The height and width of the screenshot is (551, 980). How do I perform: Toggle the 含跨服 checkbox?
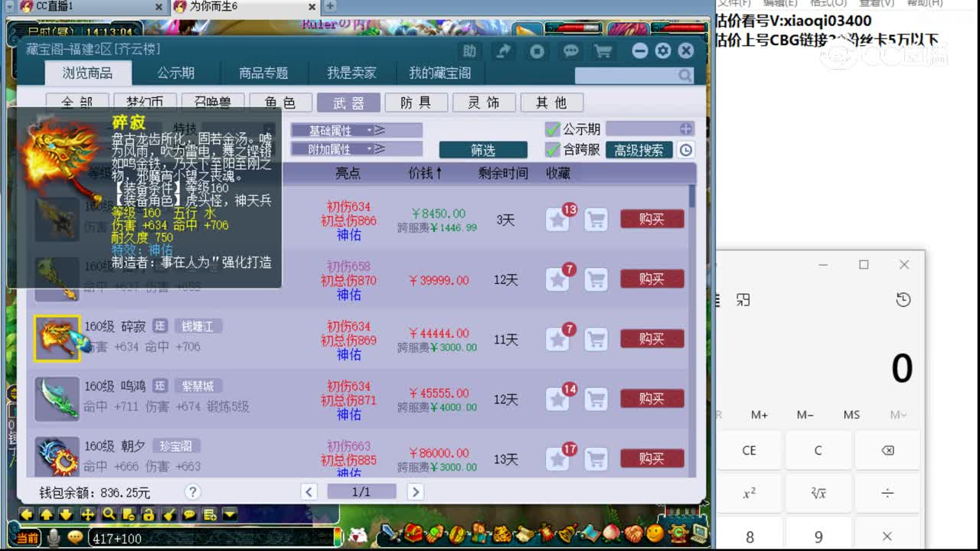pos(553,149)
